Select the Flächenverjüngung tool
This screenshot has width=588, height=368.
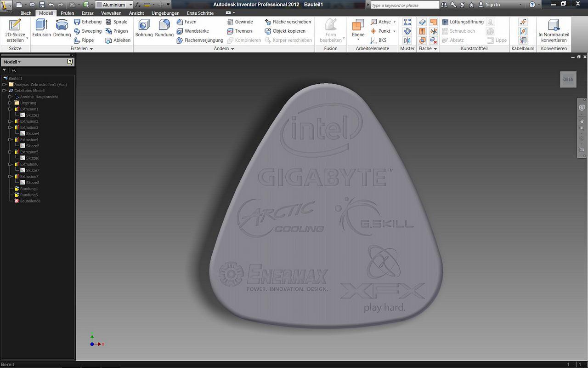coord(200,40)
